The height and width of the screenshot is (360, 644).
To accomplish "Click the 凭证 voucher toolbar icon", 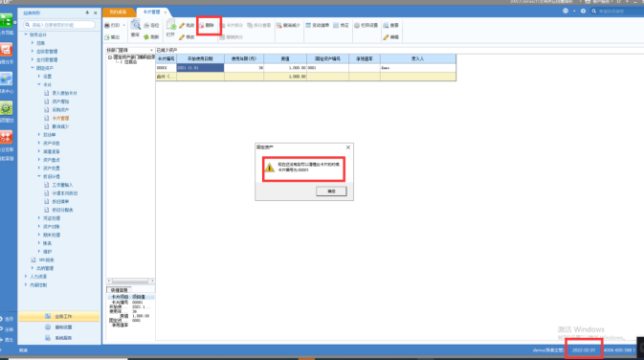I will pos(336,26).
